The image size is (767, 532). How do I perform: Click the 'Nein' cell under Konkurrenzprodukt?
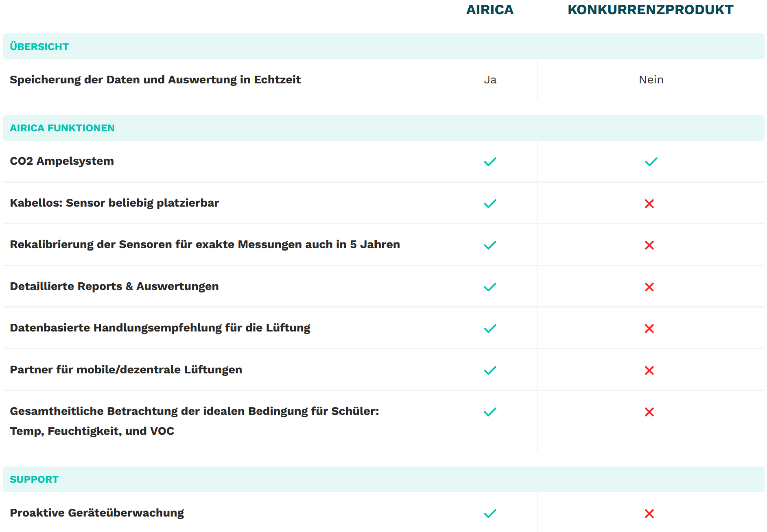click(x=651, y=80)
